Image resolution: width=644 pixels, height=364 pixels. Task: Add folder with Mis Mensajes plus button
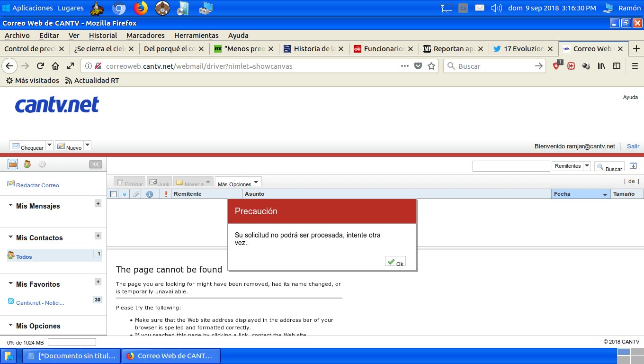pyautogui.click(x=98, y=203)
